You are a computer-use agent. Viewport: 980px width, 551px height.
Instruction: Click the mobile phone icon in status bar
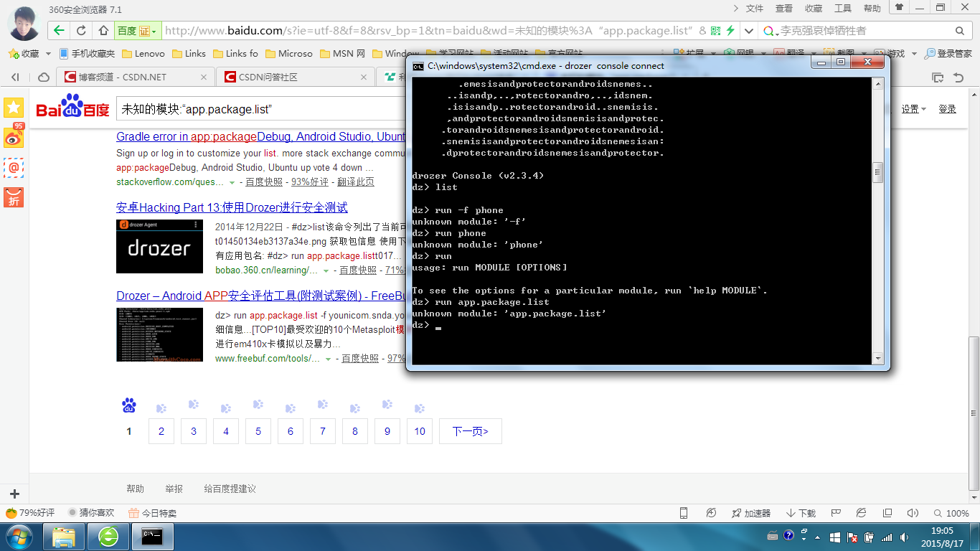[x=684, y=513]
